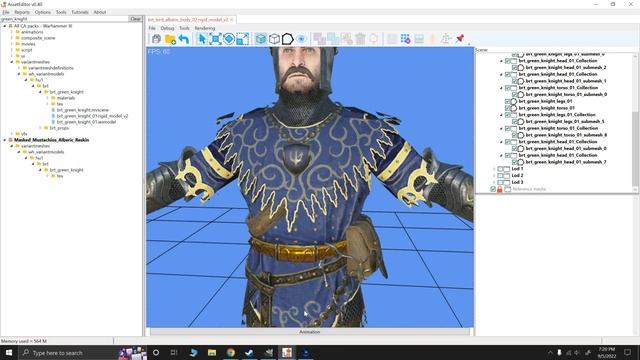This screenshot has width=640, height=360.
Task: Select brt_green_knight_01.wsmodel file
Action: [86, 122]
